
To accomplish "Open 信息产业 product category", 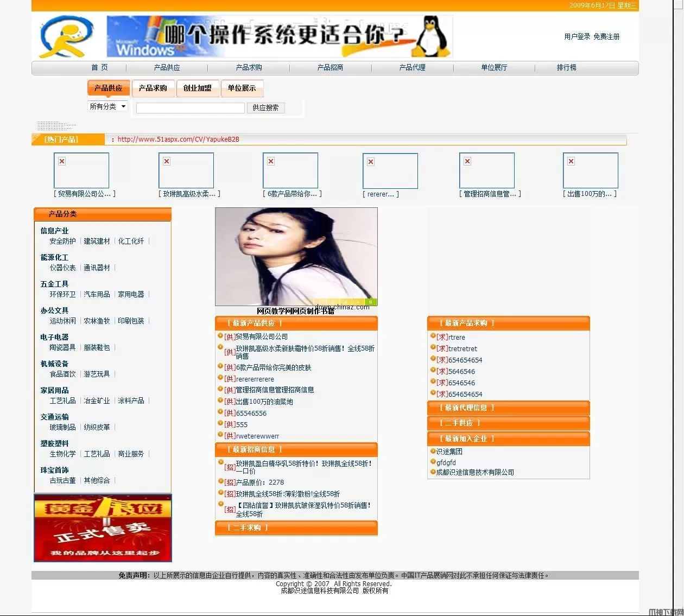I will (x=54, y=231).
